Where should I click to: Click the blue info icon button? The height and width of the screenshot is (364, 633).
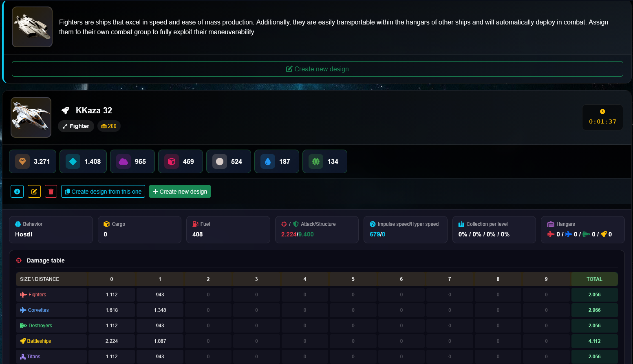point(17,191)
